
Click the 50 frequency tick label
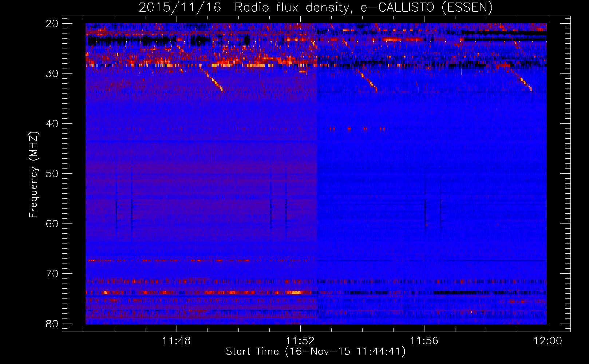(52, 174)
